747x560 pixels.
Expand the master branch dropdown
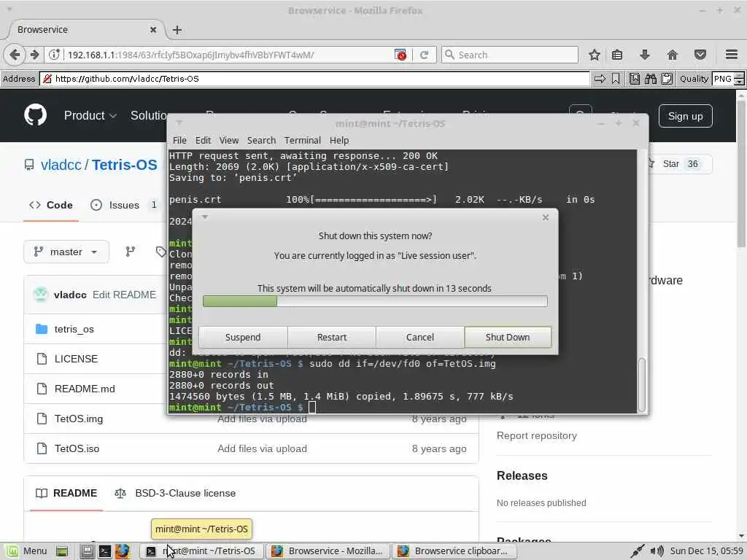click(x=66, y=252)
